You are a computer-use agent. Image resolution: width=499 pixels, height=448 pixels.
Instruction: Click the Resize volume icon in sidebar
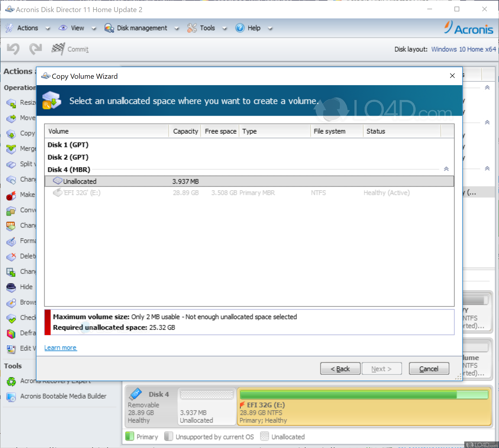point(11,103)
